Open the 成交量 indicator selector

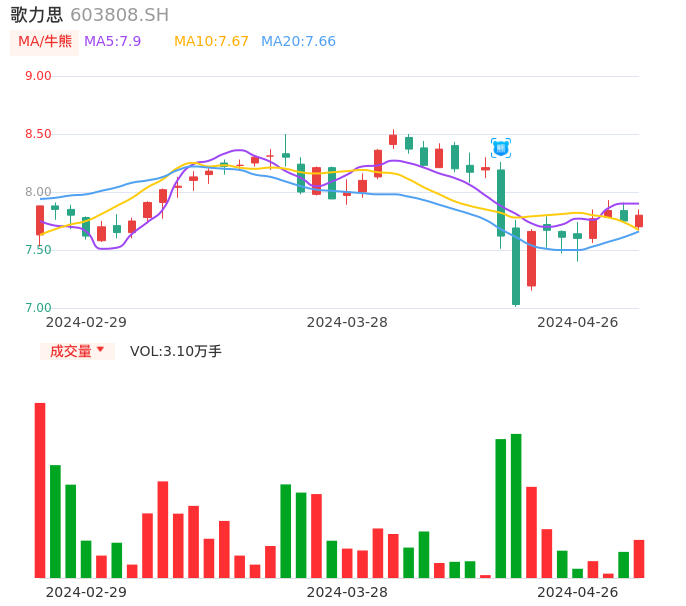(x=71, y=351)
